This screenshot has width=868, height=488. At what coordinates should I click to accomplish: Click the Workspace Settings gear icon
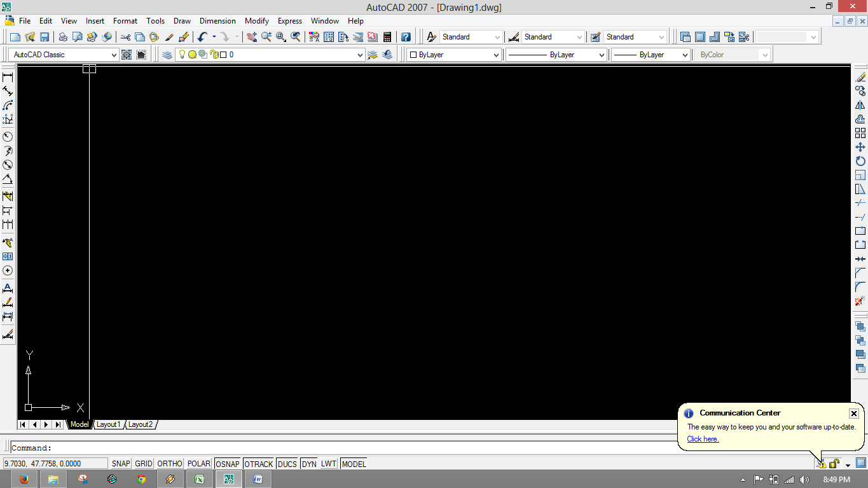[127, 55]
